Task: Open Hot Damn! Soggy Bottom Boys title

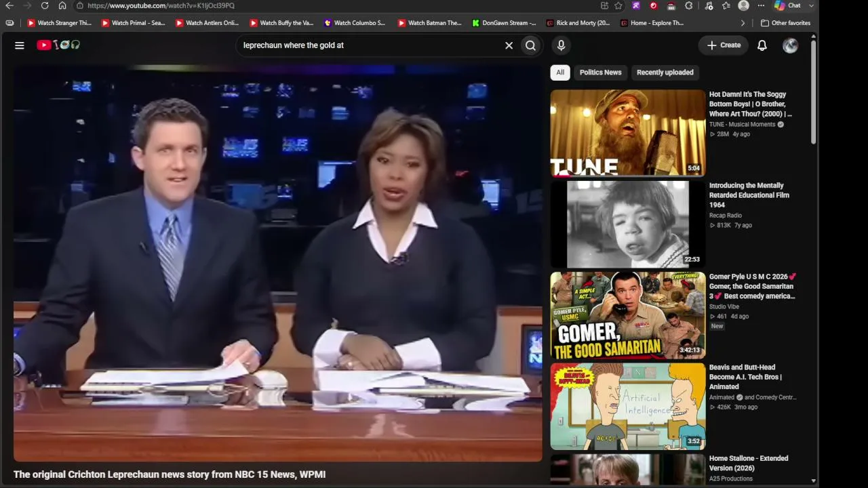Action: 751,104
